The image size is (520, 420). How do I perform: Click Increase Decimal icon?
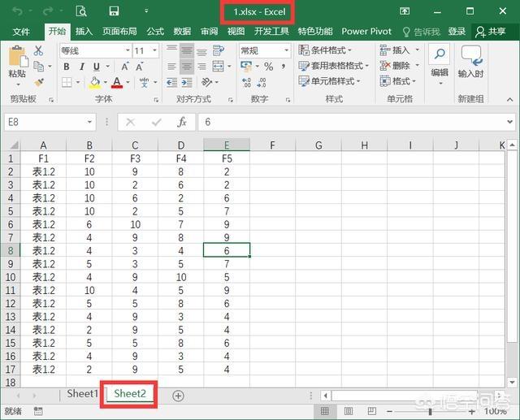[x=246, y=82]
